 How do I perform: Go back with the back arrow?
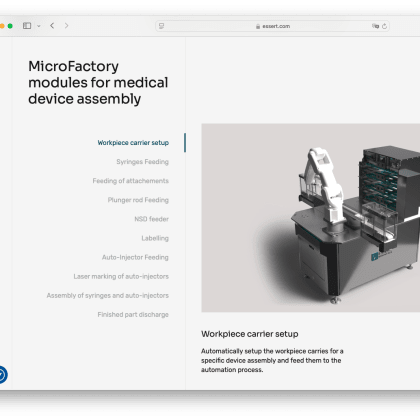point(52,26)
